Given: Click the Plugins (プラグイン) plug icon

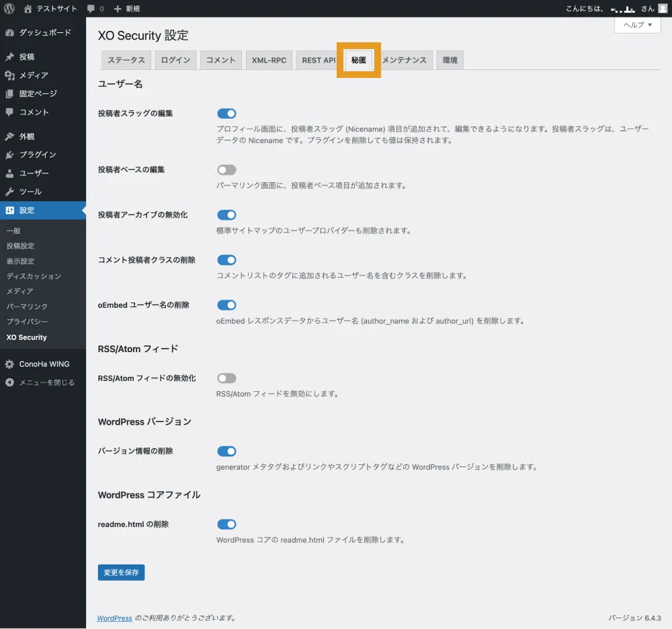Looking at the screenshot, I should tap(9, 155).
